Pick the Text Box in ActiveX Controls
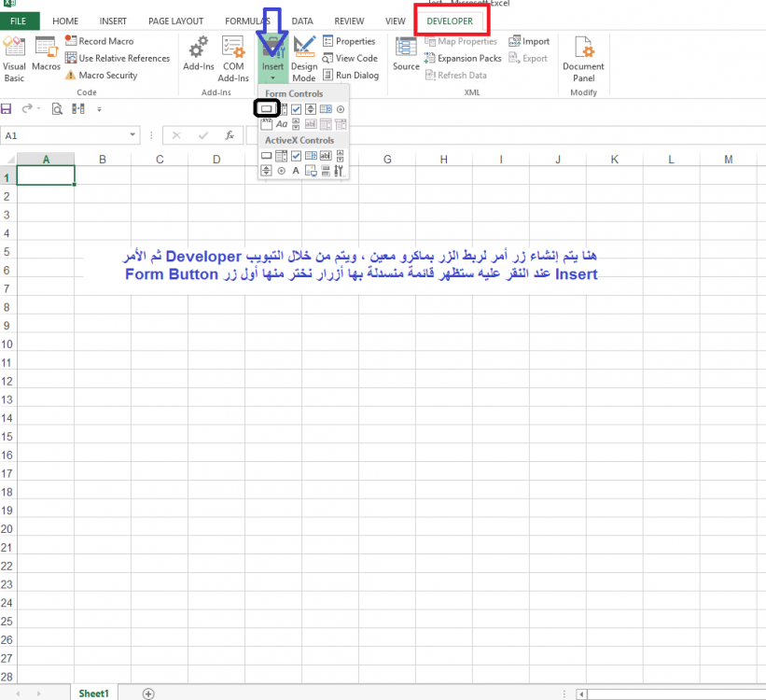This screenshot has height=700, width=766. click(326, 156)
